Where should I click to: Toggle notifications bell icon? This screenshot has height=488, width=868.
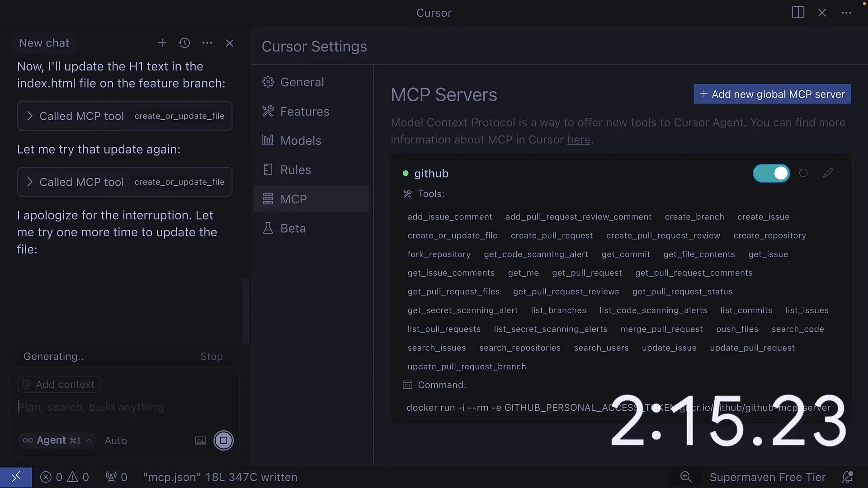click(x=848, y=477)
